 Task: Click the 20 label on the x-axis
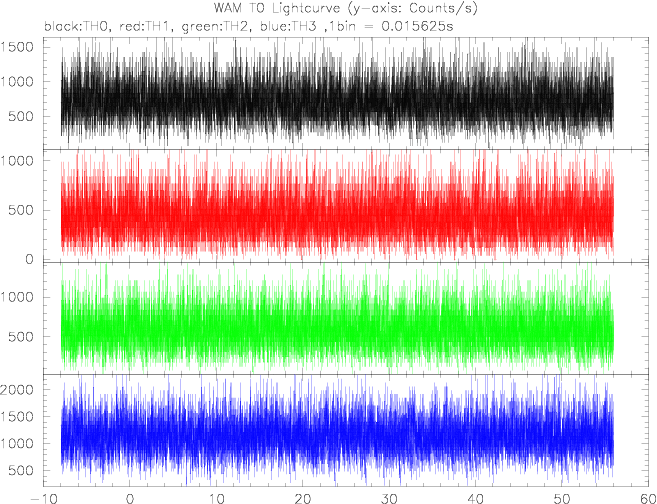coord(303,499)
